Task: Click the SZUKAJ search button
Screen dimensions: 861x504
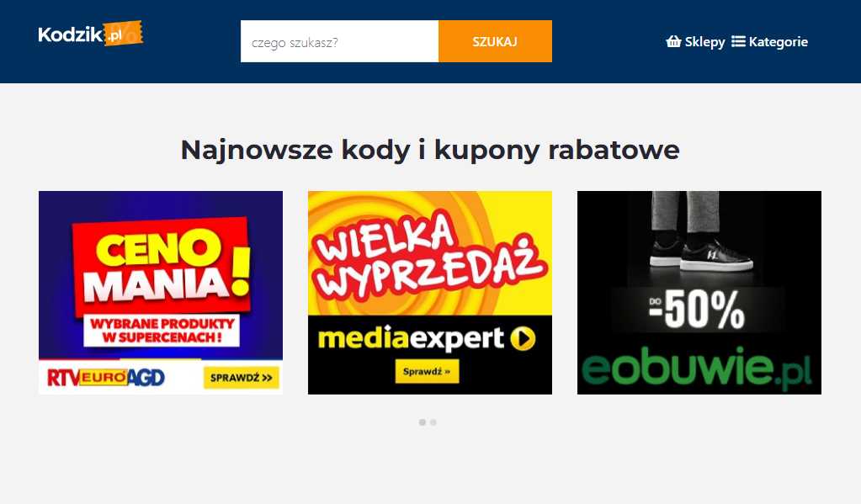Action: tap(495, 41)
